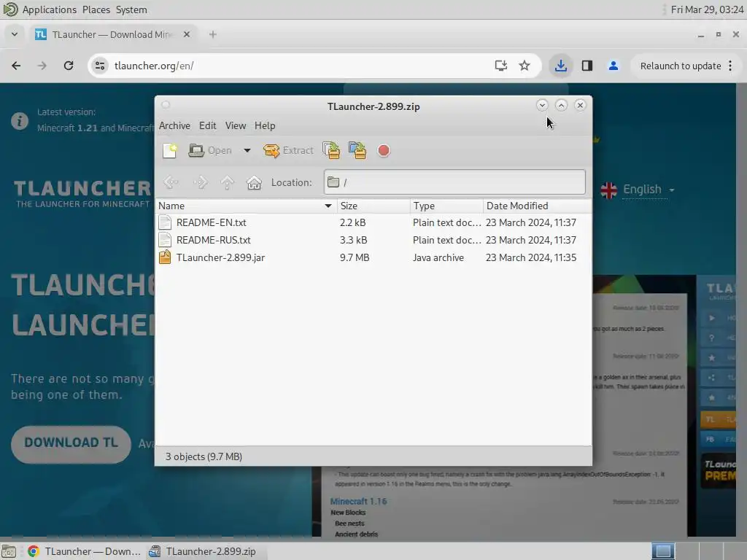Open Chrome three-dot menu
Image resolution: width=747 pixels, height=560 pixels.
730,66
